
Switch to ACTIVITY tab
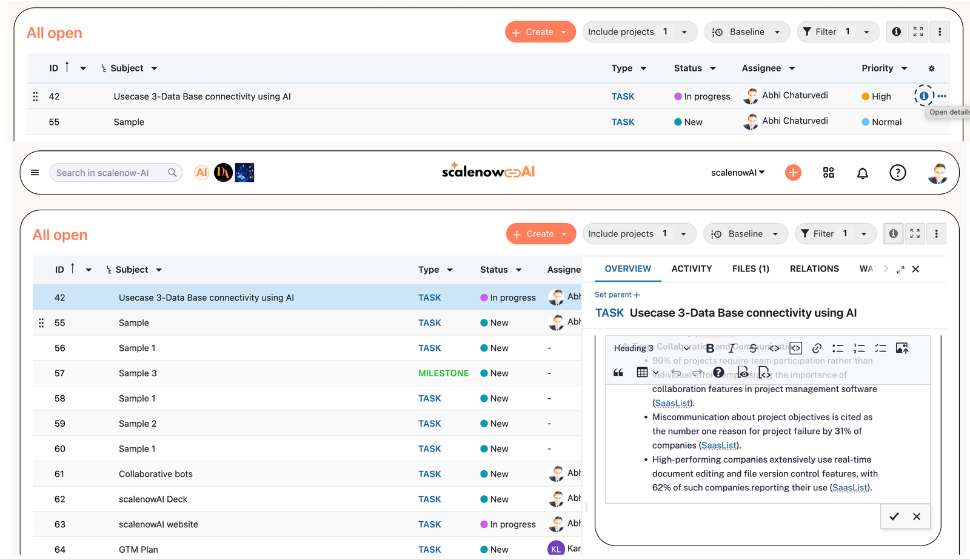691,269
